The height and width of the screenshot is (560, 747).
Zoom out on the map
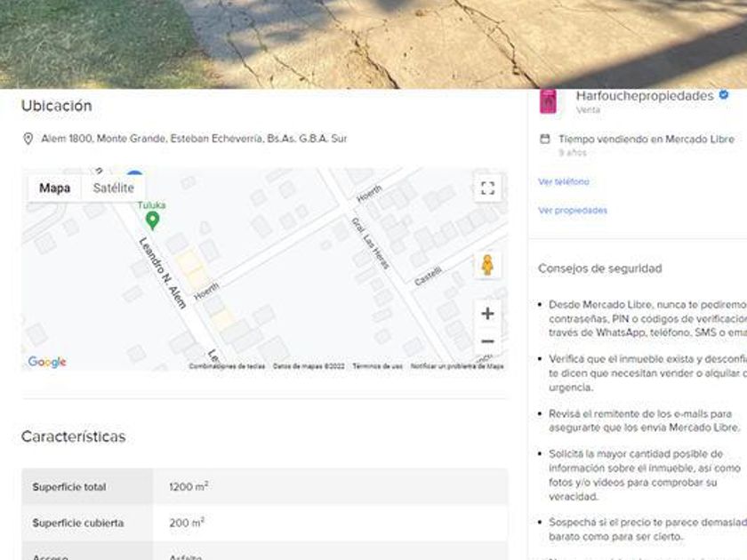pyautogui.click(x=486, y=341)
